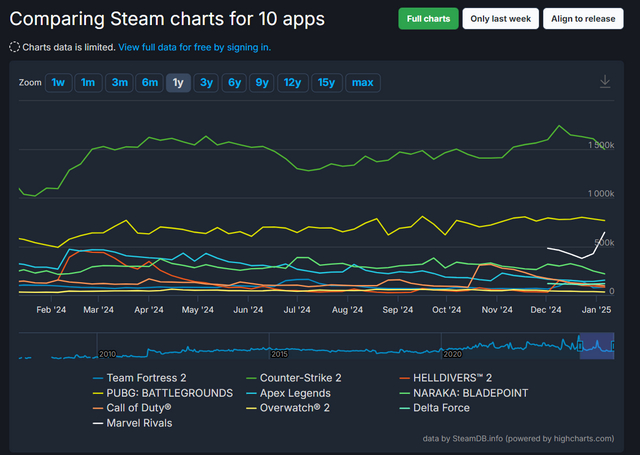The height and width of the screenshot is (455, 640).
Task: Click the download chart icon
Action: [x=605, y=82]
